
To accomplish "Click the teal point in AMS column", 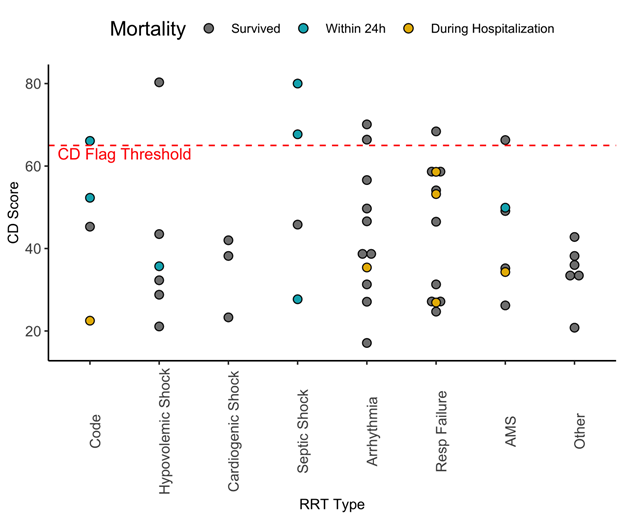I will coord(505,208).
